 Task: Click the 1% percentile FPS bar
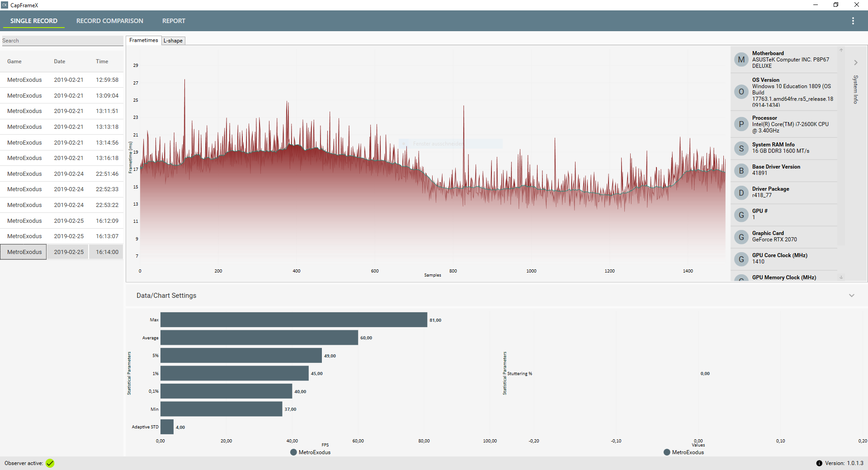coord(235,373)
